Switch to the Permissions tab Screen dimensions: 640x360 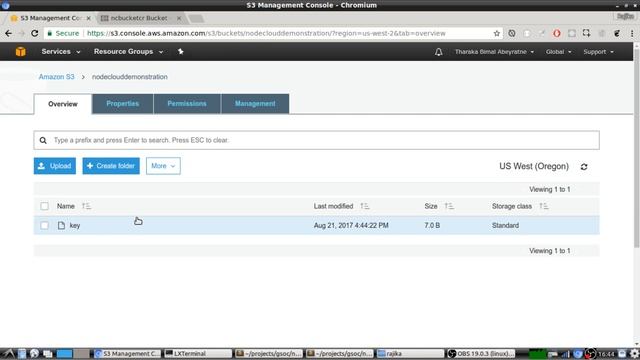click(187, 104)
